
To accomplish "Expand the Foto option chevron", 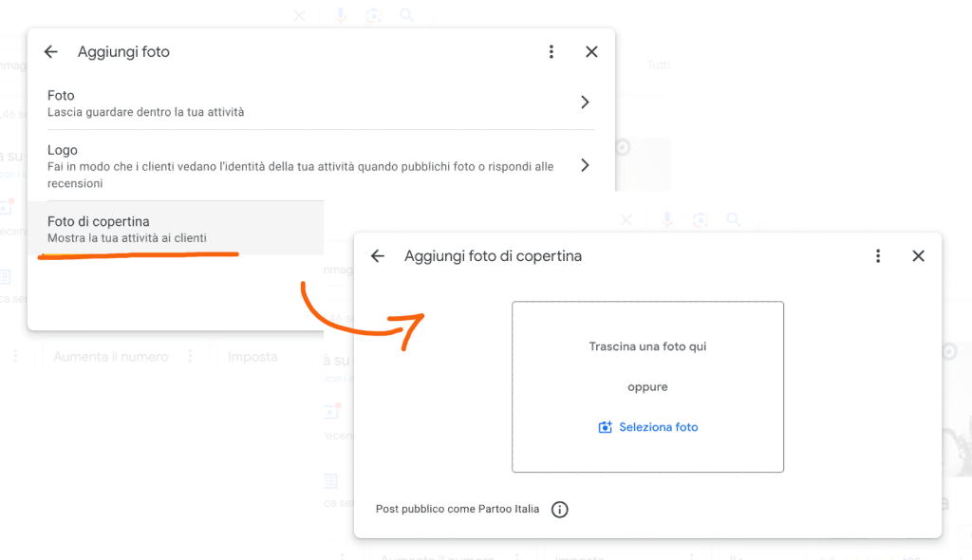I will tap(585, 103).
